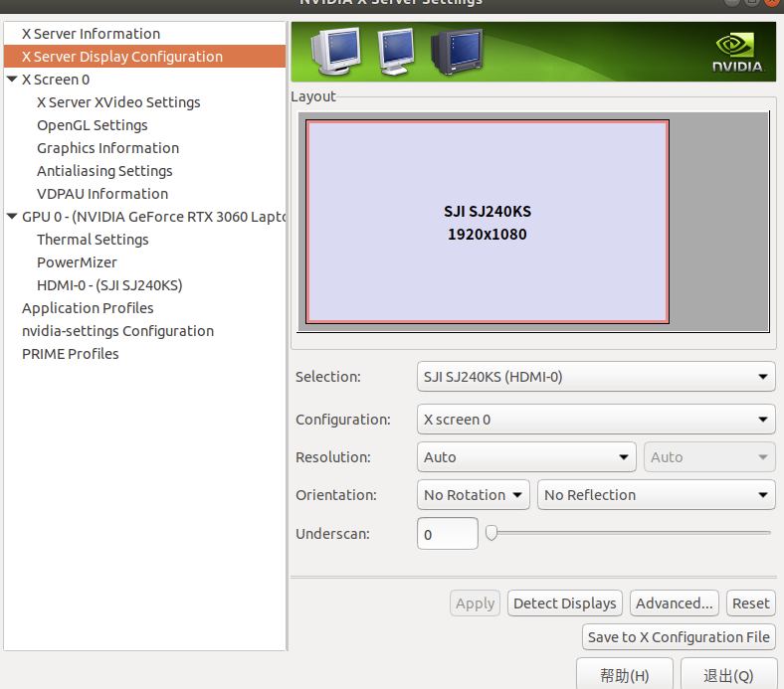Click the middle flat monitor icon in banner

point(396,52)
